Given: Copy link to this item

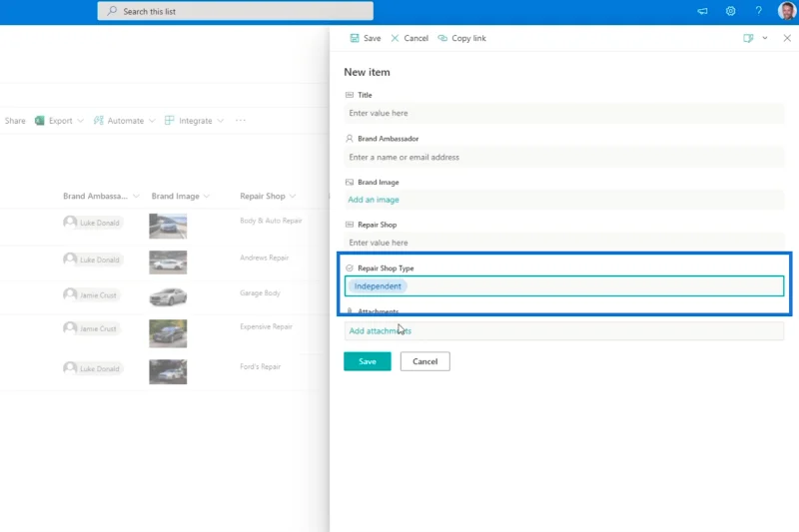Looking at the screenshot, I should [462, 38].
